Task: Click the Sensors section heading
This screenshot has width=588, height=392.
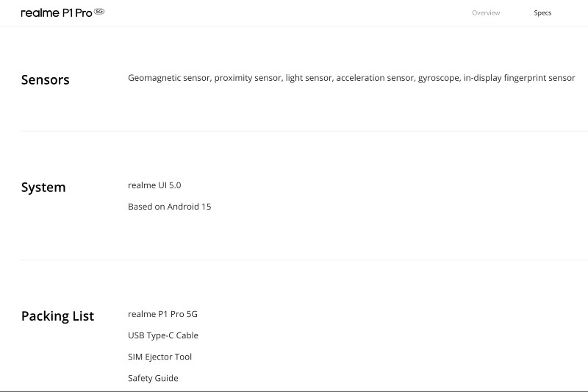Action: [x=46, y=79]
